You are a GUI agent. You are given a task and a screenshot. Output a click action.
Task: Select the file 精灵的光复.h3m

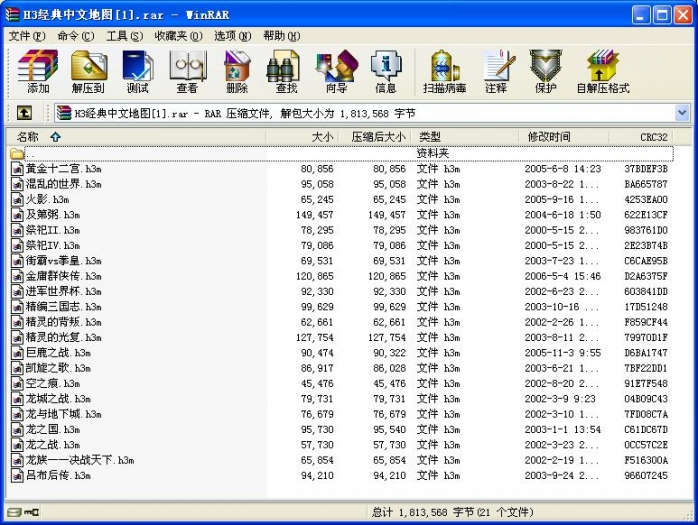click(64, 338)
